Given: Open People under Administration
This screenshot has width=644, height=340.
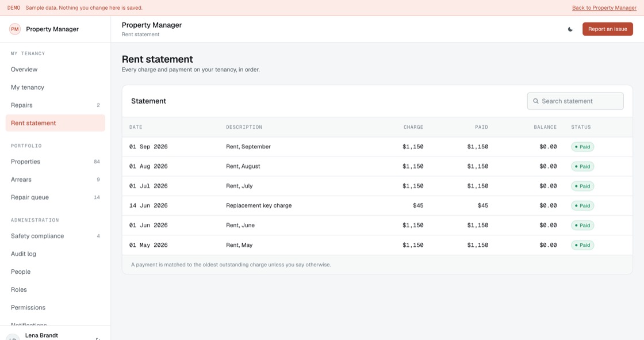Looking at the screenshot, I should [55, 272].
